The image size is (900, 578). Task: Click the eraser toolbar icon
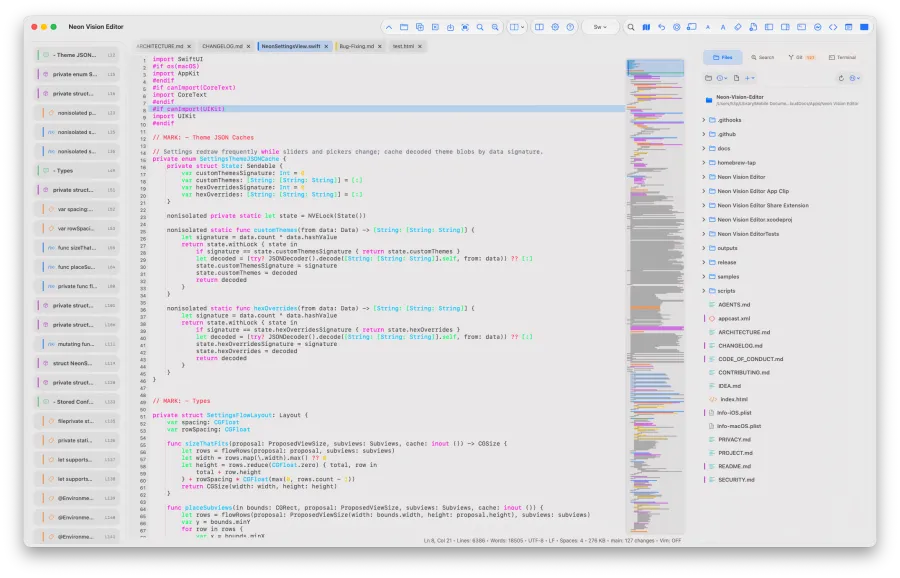738,27
